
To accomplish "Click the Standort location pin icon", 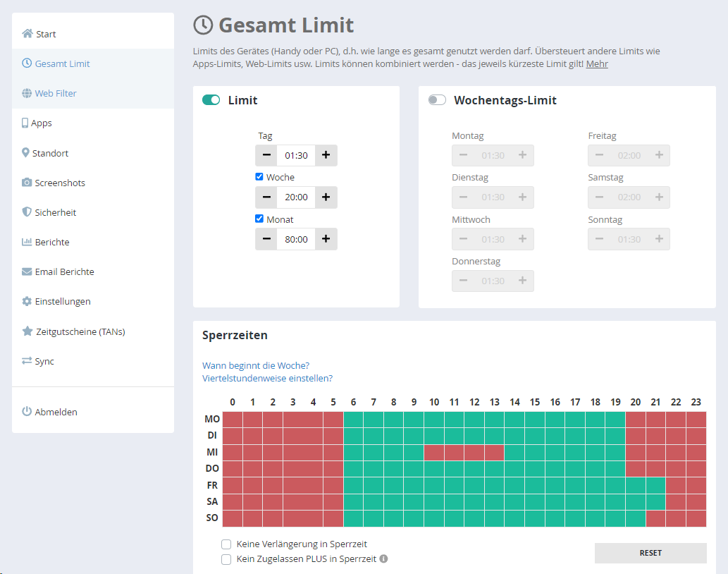I will point(25,152).
